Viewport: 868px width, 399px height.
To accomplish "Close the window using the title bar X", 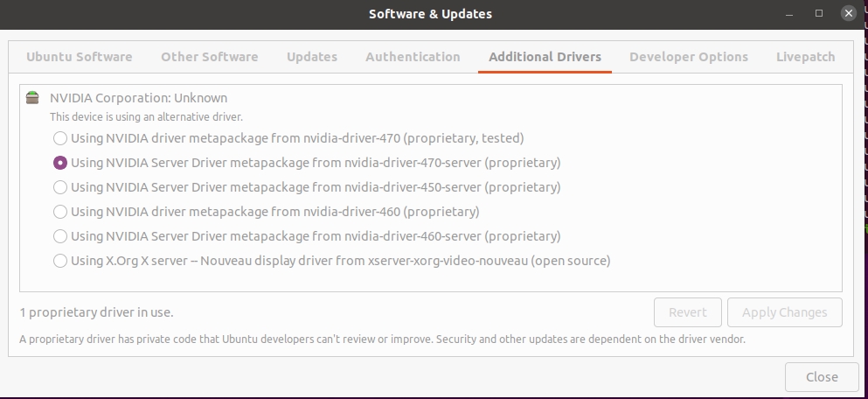I will [x=849, y=13].
